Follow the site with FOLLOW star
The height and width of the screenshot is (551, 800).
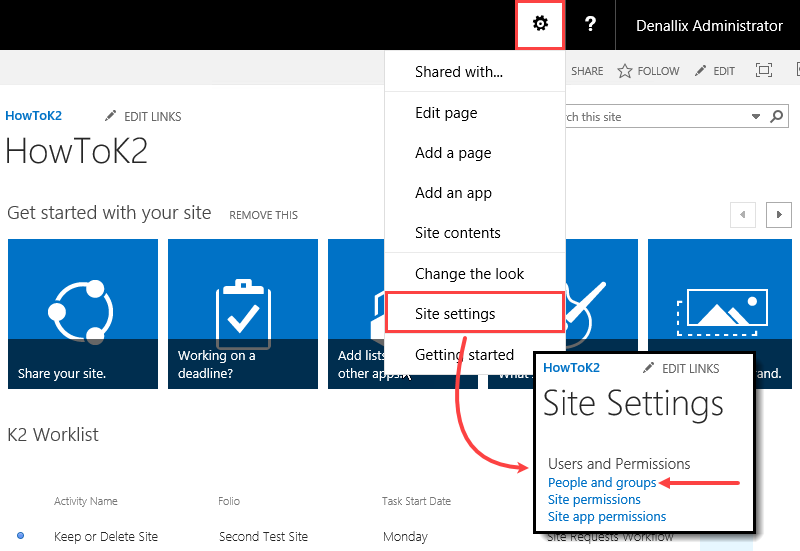click(x=648, y=71)
